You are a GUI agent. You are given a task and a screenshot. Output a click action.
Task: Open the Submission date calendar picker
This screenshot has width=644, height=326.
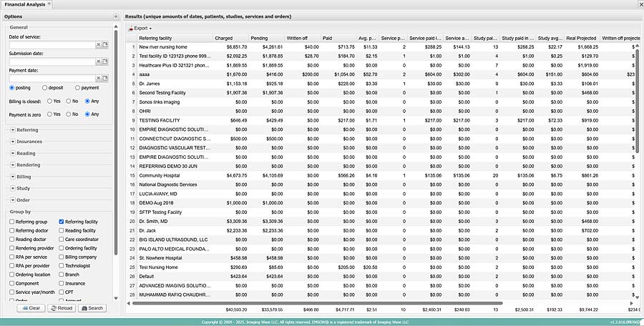(x=104, y=62)
